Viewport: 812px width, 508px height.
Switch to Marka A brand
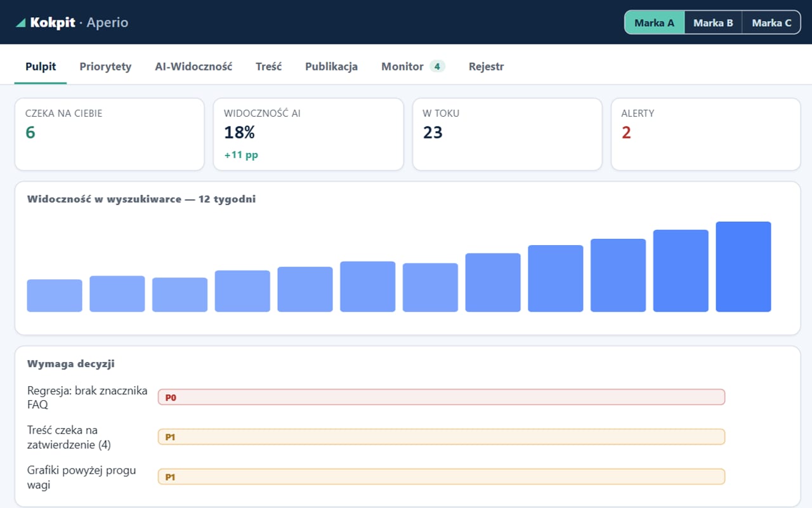coord(654,23)
